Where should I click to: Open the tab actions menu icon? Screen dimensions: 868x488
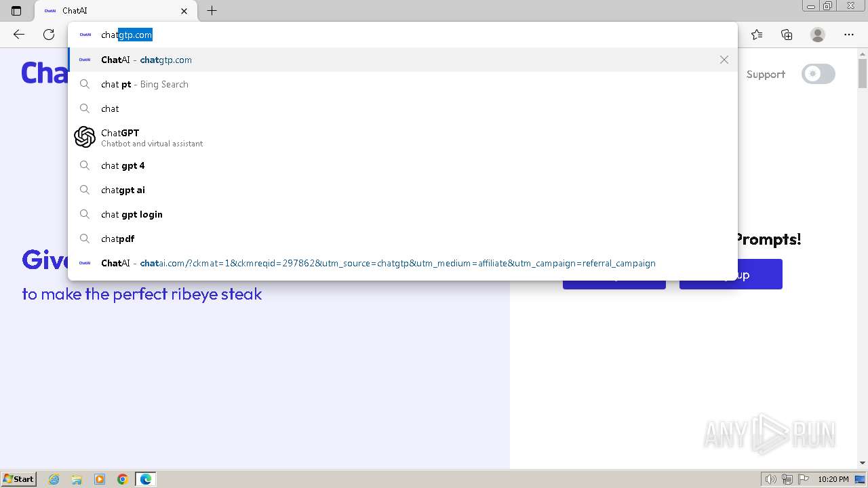(16, 11)
